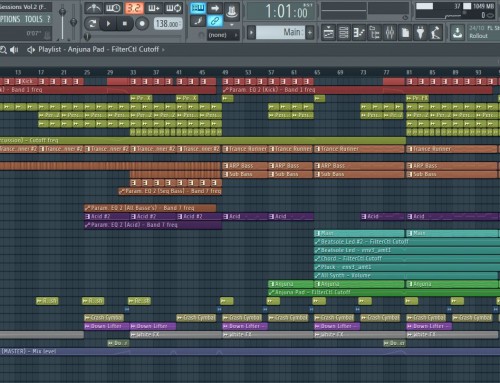The width and height of the screenshot is (500, 383).
Task: Open the Playlist window icon in toolbar
Action: click(329, 33)
